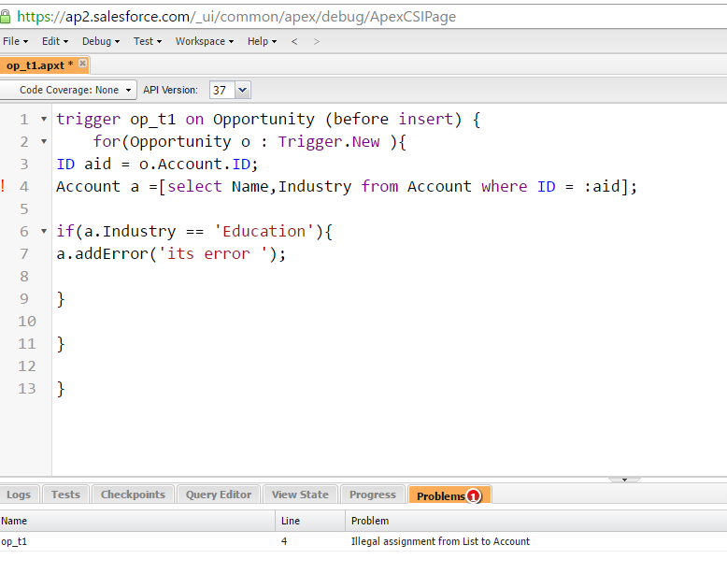
Task: Collapse the for loop at line 2
Action: [43, 142]
